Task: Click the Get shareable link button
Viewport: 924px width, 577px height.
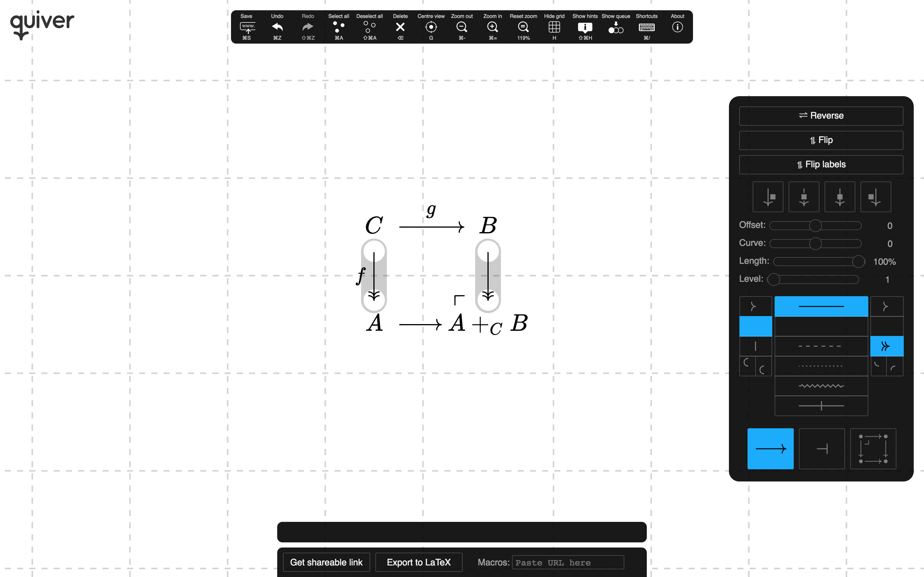Action: click(326, 562)
